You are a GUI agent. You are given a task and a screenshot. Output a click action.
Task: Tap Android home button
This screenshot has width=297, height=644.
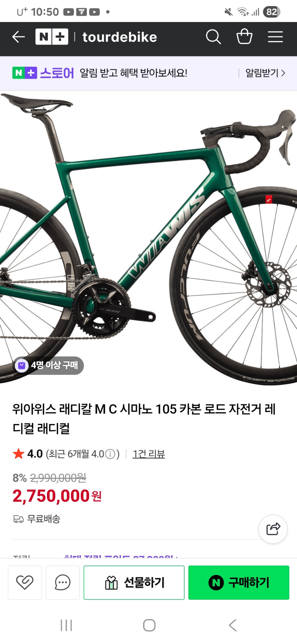coord(149,625)
